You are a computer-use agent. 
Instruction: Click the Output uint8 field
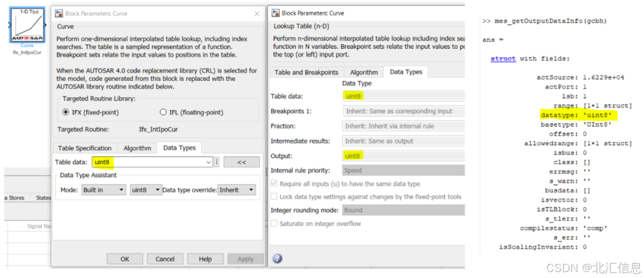(403, 156)
